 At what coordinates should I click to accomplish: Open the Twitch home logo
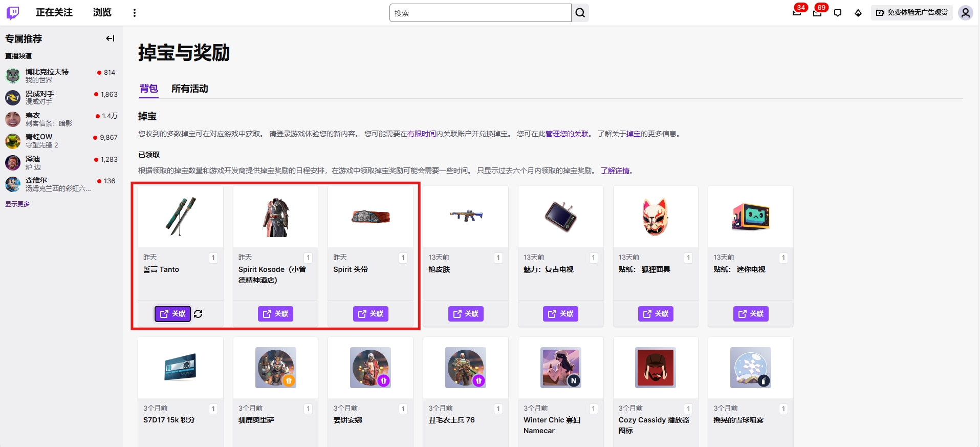coord(13,13)
